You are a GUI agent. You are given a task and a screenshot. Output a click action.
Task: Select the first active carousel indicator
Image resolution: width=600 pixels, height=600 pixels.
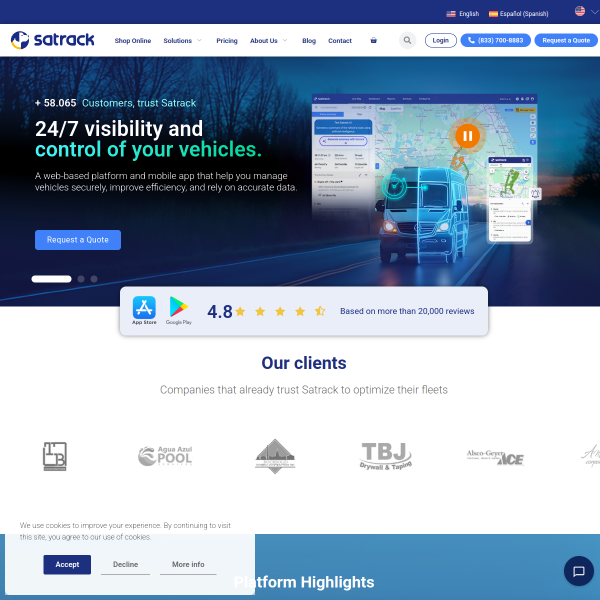[51, 279]
